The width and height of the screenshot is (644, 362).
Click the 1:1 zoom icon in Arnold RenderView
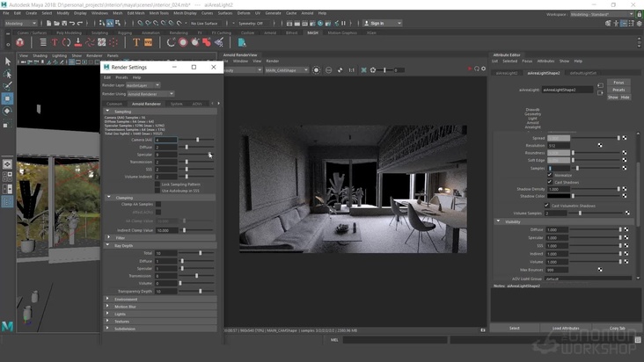(x=352, y=70)
